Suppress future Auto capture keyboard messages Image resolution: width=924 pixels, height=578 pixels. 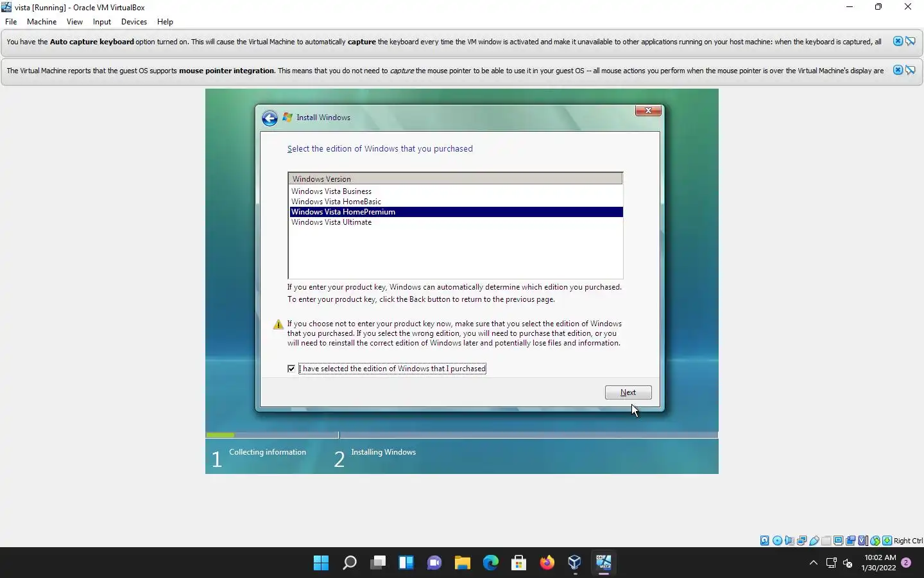[911, 41]
